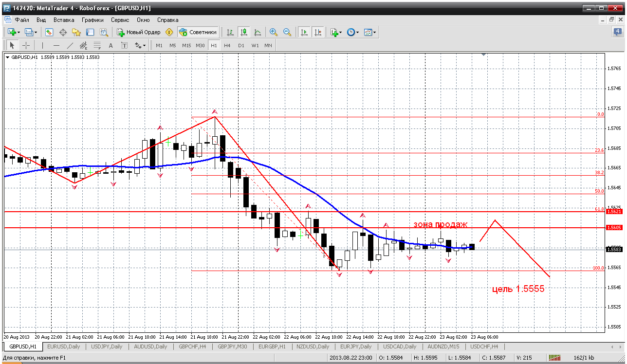The height and width of the screenshot is (364, 627).
Task: Expand the Arrows tool dropdown arrow
Action: (145, 45)
